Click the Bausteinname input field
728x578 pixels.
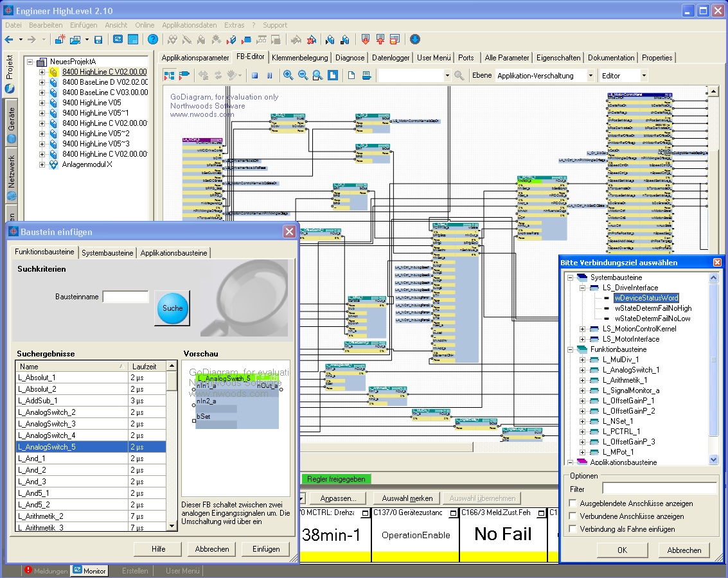pyautogui.click(x=125, y=297)
